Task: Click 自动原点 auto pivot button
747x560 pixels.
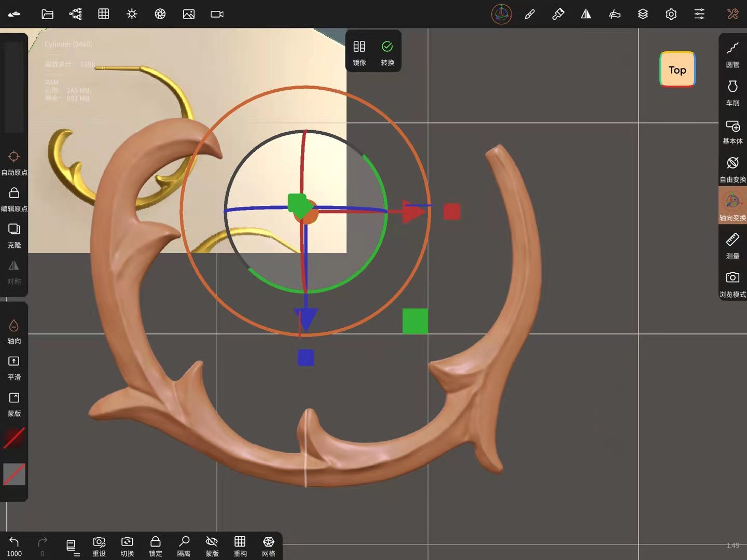Action: point(14,163)
